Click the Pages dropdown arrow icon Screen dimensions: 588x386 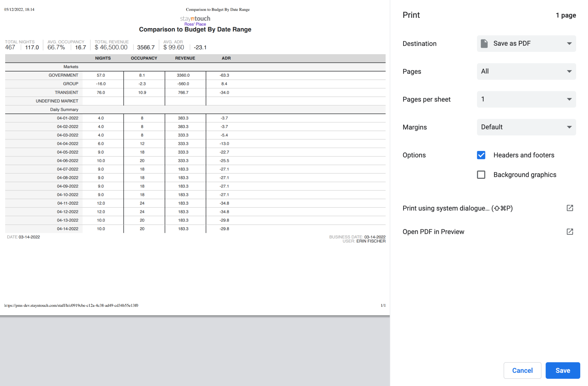(x=569, y=71)
